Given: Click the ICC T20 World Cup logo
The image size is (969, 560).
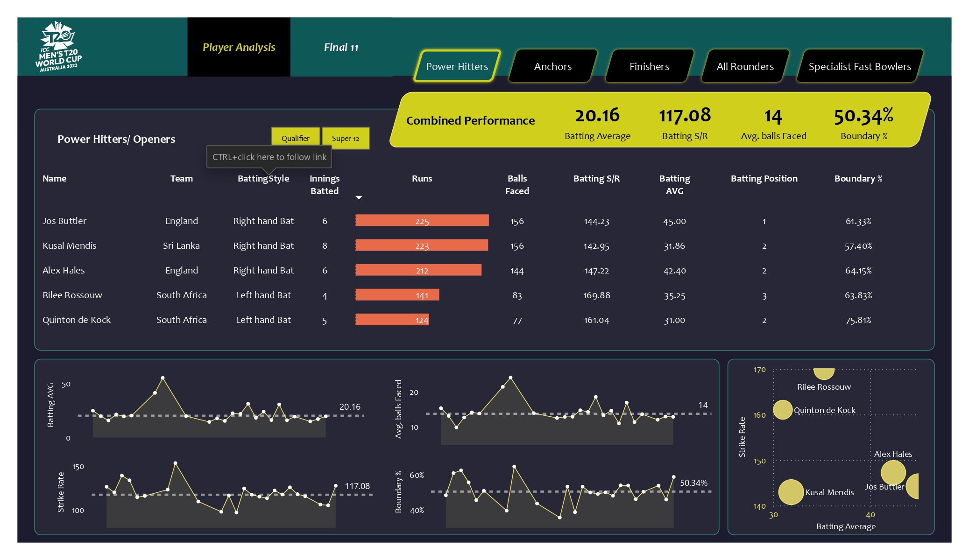Looking at the screenshot, I should 58,47.
